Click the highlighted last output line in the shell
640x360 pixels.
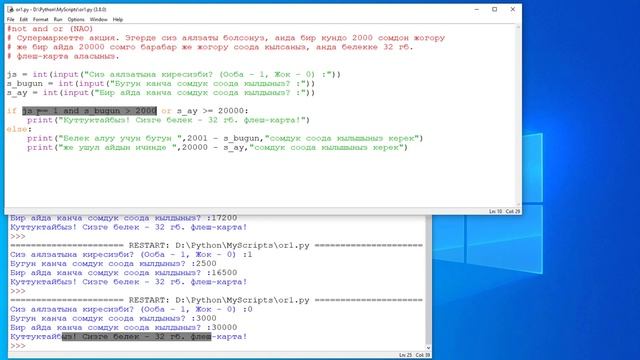tap(129, 337)
